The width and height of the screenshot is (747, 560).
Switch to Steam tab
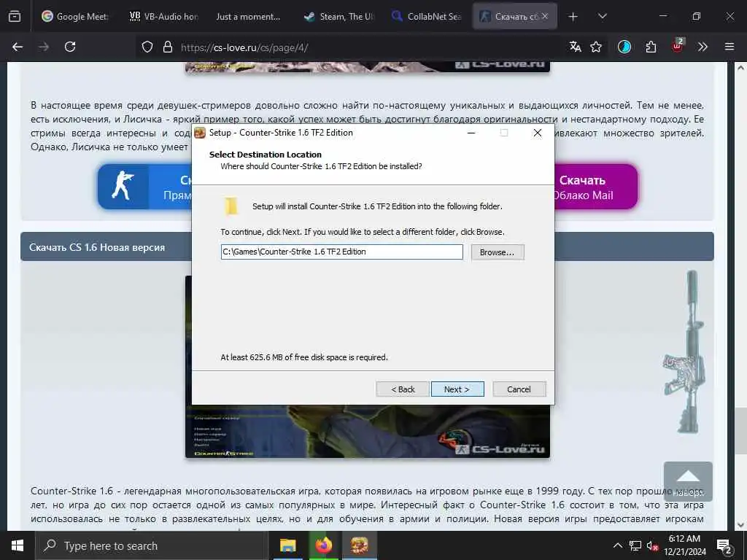[x=338, y=16]
